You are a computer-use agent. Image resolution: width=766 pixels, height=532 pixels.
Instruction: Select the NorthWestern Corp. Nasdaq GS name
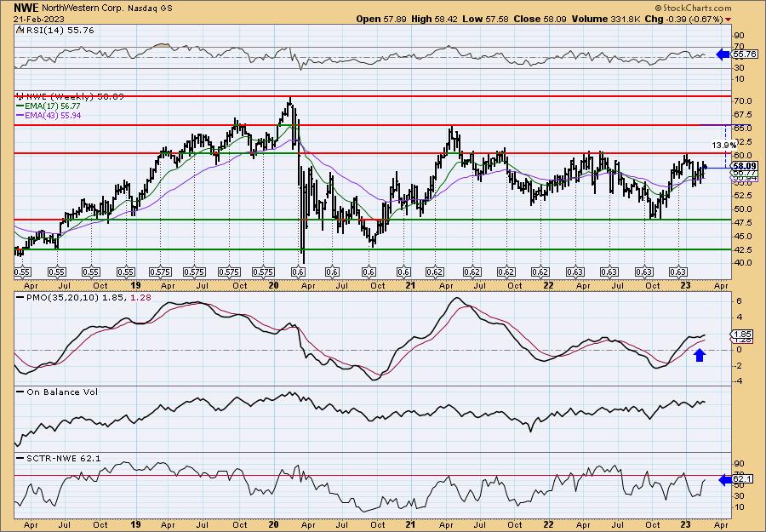click(107, 9)
